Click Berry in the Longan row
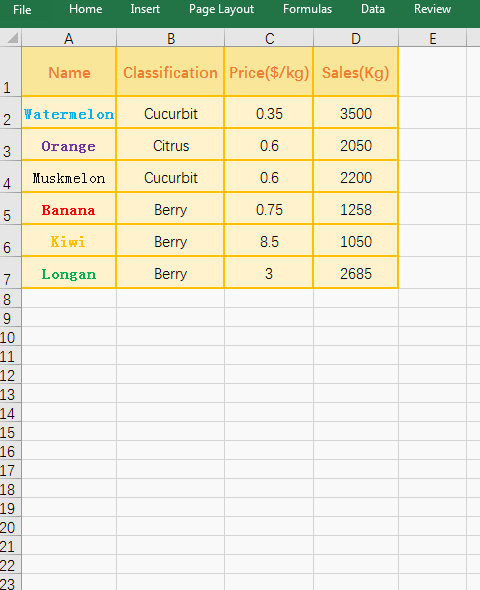 pos(170,273)
